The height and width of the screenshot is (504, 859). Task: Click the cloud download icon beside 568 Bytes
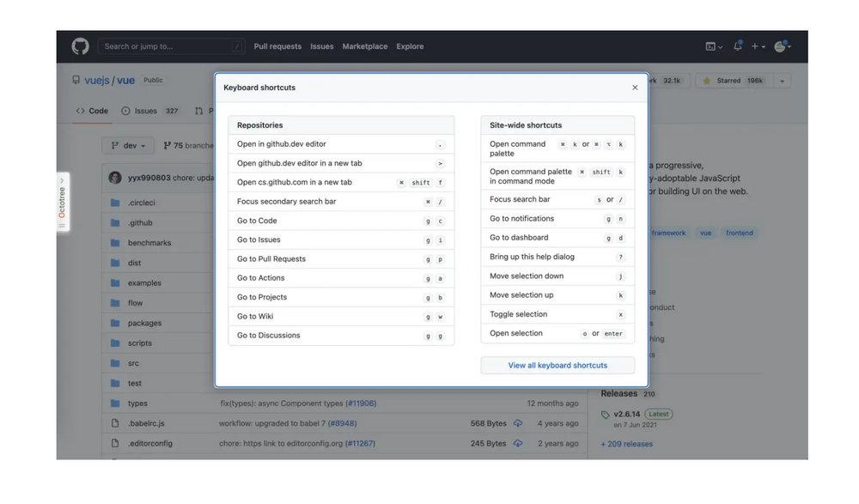tap(517, 422)
